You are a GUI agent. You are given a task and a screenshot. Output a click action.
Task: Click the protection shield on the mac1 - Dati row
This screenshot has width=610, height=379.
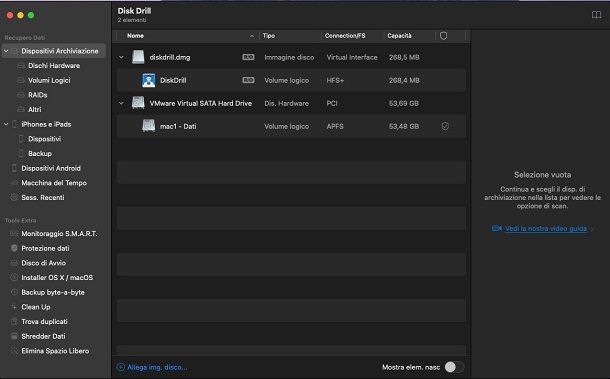tap(445, 126)
